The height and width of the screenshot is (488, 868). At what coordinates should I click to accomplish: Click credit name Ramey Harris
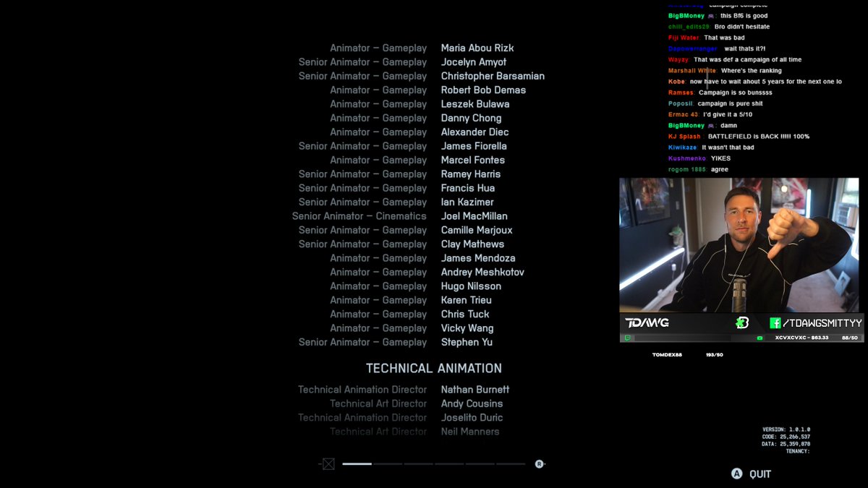(471, 174)
